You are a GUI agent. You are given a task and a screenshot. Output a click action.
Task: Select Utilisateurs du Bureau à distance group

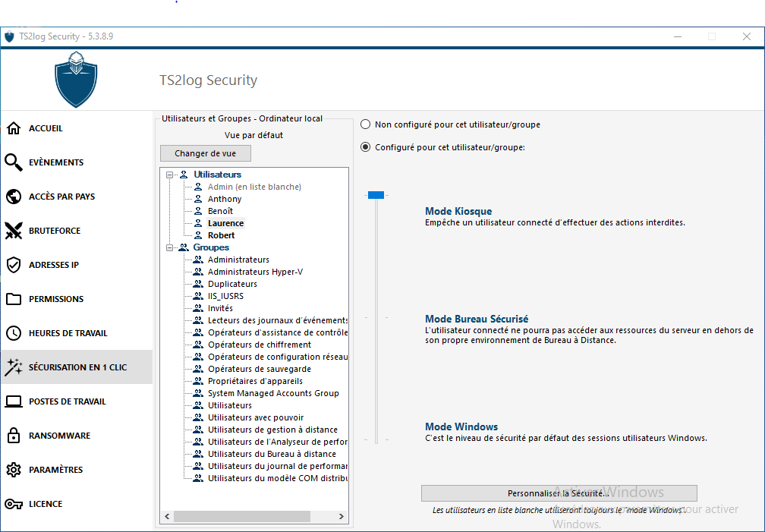(x=272, y=454)
